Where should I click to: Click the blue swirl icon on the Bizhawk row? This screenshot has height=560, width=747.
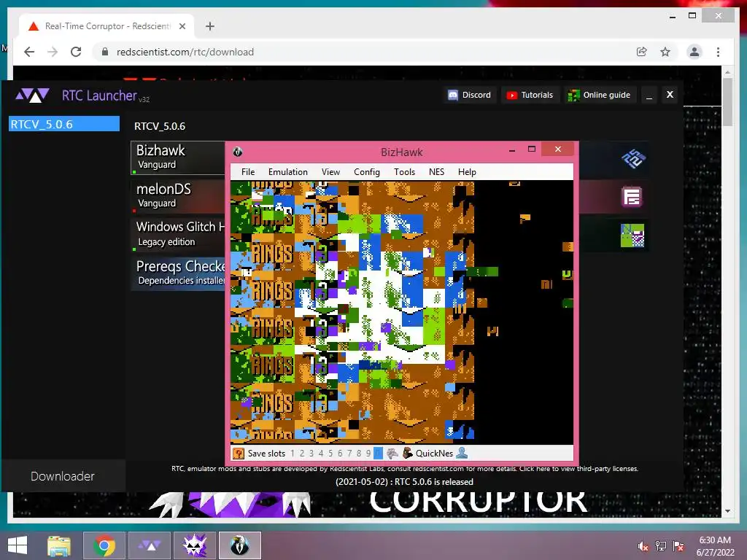point(634,158)
